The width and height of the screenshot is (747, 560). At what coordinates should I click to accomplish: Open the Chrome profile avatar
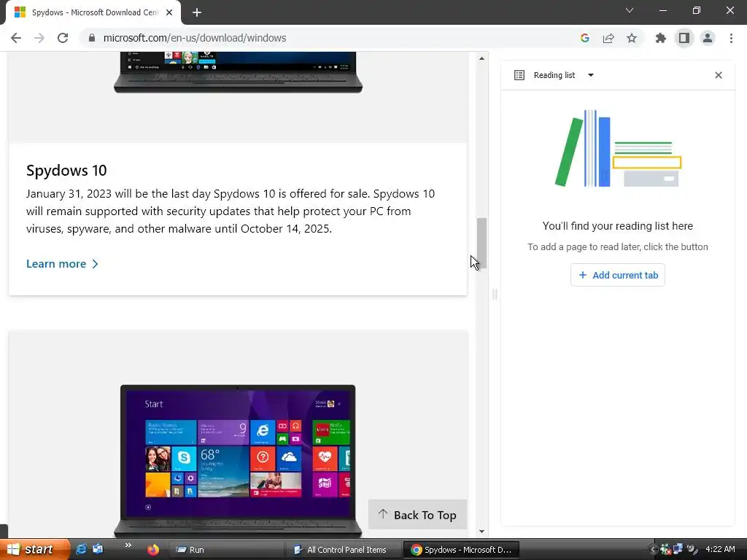click(x=708, y=38)
